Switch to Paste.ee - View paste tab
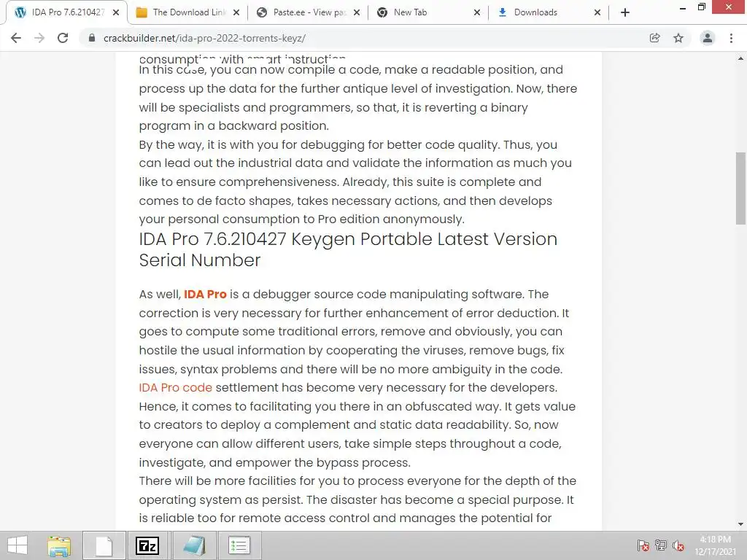 pos(307,12)
